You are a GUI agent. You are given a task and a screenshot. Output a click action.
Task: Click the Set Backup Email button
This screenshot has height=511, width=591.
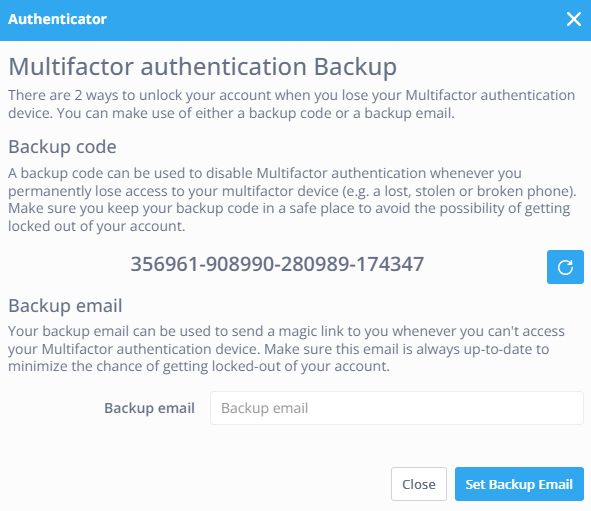click(x=519, y=484)
